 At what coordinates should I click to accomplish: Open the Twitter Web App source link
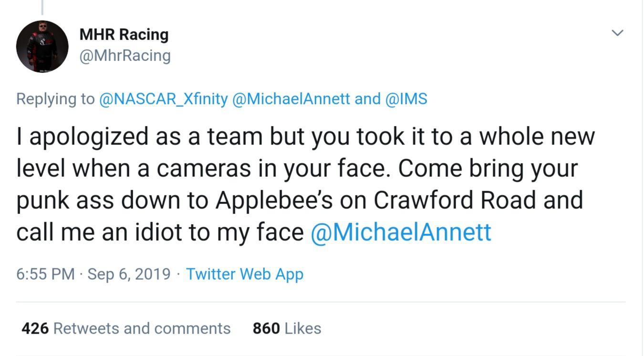(x=245, y=274)
